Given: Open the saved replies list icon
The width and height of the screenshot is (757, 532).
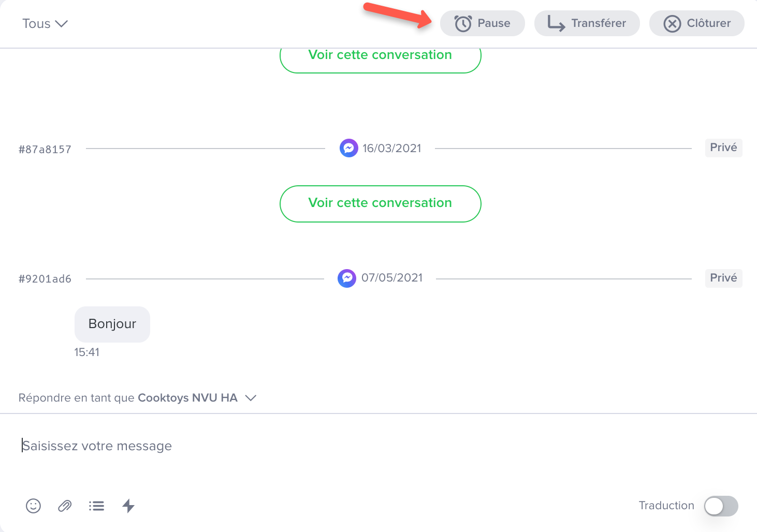Looking at the screenshot, I should (96, 506).
